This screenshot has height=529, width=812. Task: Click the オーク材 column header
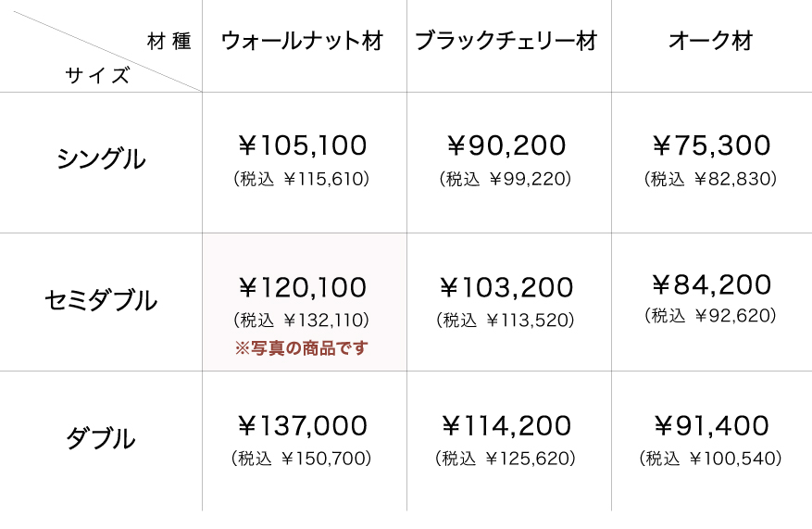(711, 42)
